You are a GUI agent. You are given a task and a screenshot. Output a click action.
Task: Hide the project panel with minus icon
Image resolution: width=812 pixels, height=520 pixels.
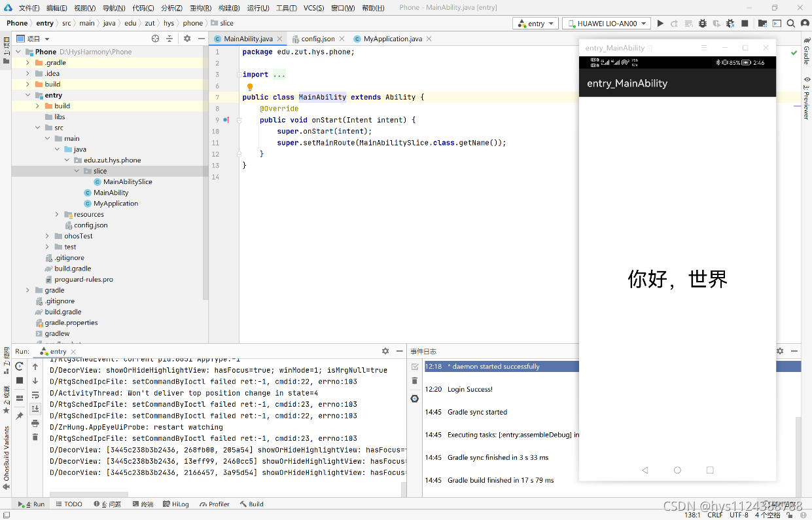point(201,39)
